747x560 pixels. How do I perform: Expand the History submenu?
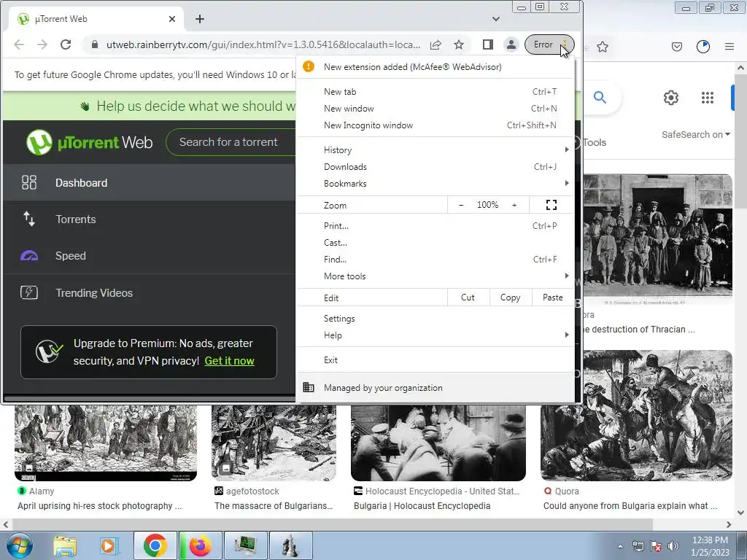coord(436,150)
